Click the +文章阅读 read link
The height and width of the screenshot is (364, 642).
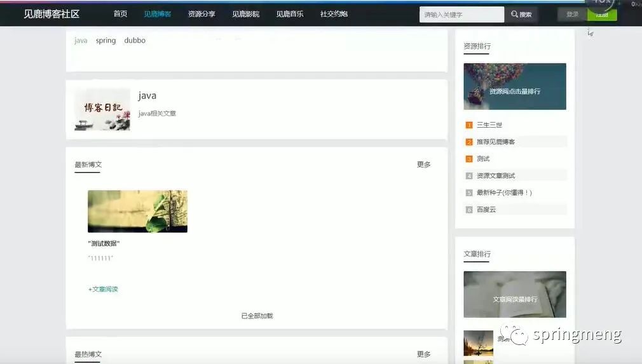coord(103,289)
